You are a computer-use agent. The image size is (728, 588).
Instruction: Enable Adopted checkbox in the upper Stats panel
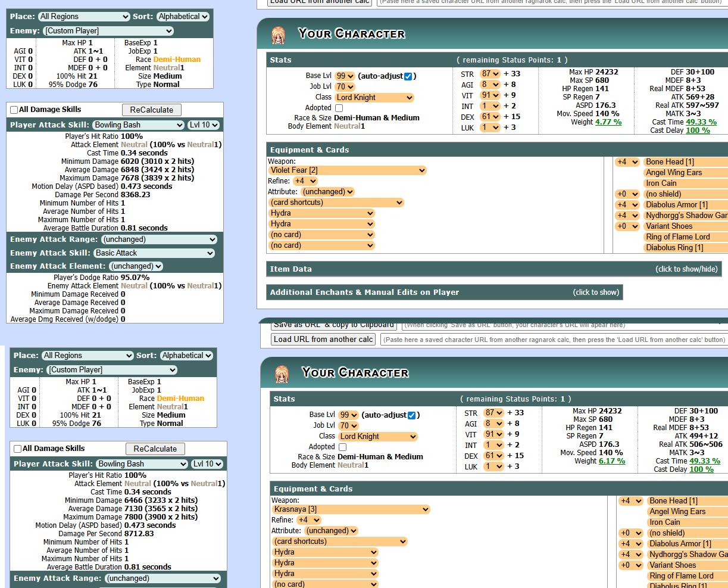(x=339, y=108)
